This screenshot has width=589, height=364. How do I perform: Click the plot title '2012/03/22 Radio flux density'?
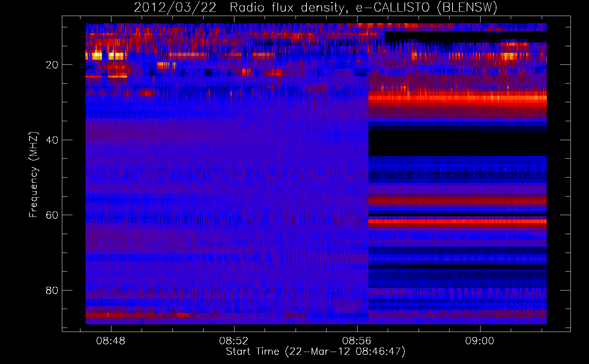[x=316, y=7]
